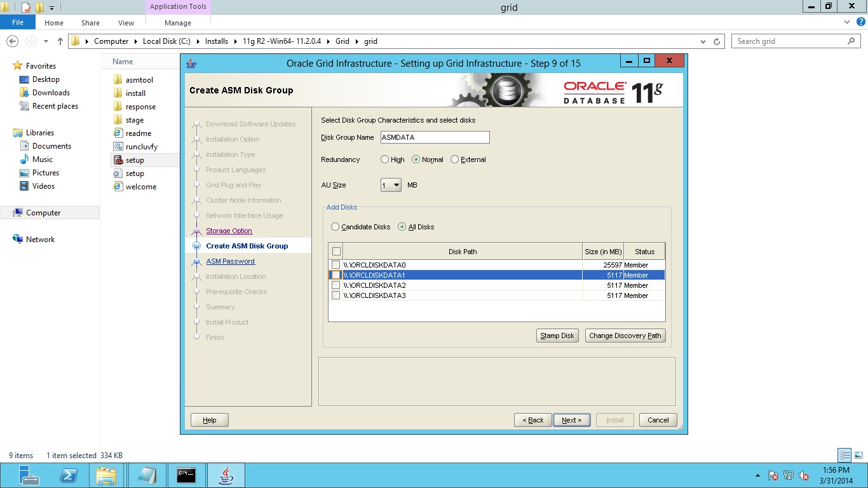
Task: Open recent locations dropdown arrow
Action: pos(46,41)
